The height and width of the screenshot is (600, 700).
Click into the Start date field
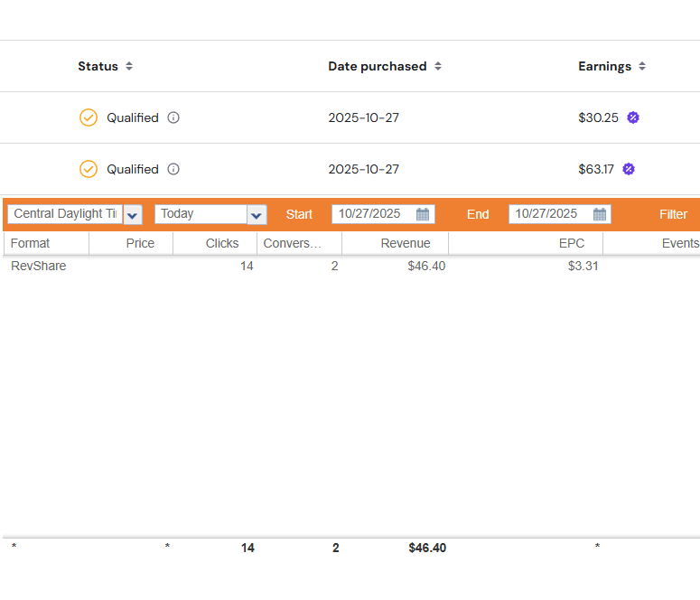tap(372, 214)
